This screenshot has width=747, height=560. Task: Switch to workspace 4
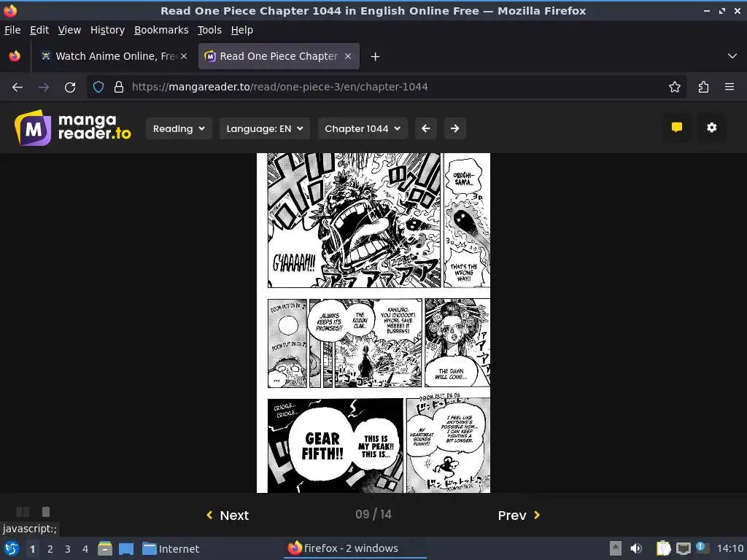[85, 549]
